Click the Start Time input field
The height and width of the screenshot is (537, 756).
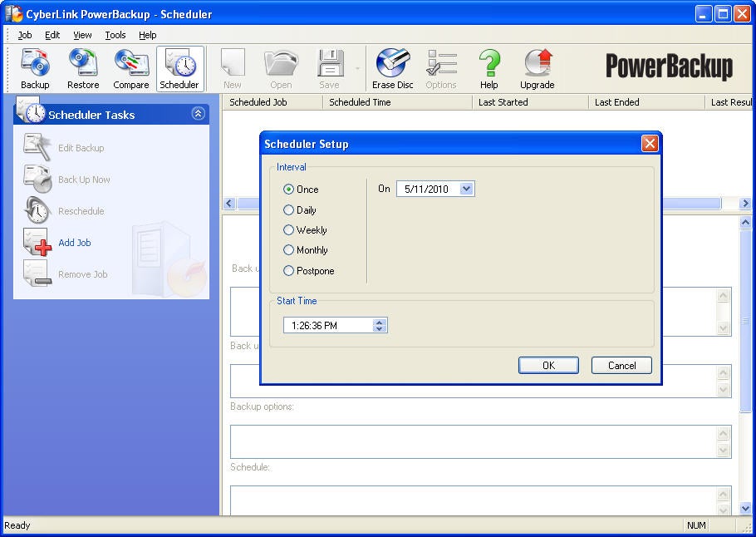pyautogui.click(x=327, y=326)
